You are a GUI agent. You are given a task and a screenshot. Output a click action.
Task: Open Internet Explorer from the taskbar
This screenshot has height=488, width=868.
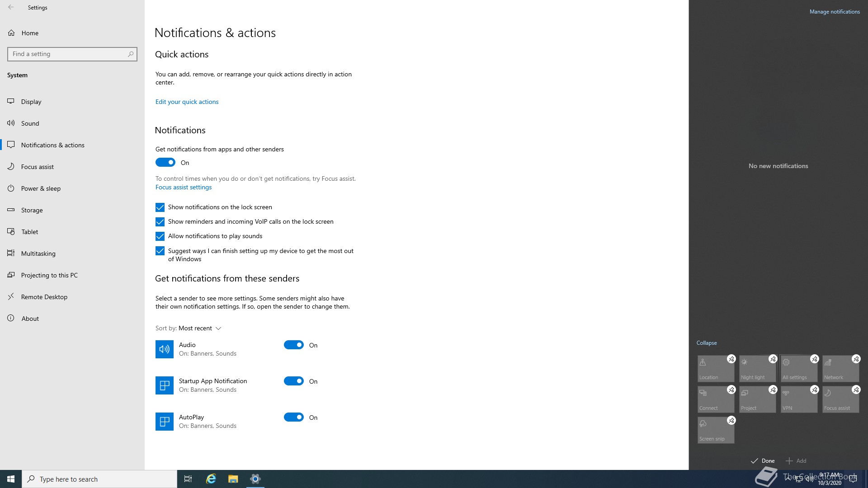tap(211, 479)
